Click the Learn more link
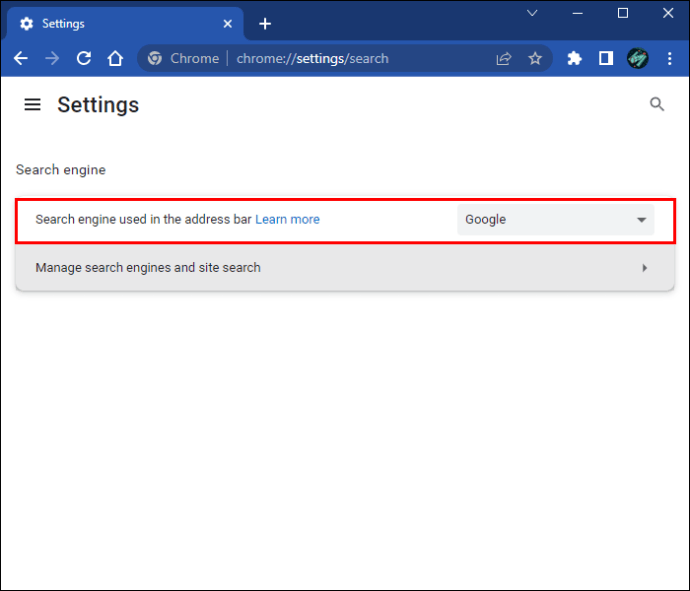The height and width of the screenshot is (591, 690). [287, 220]
